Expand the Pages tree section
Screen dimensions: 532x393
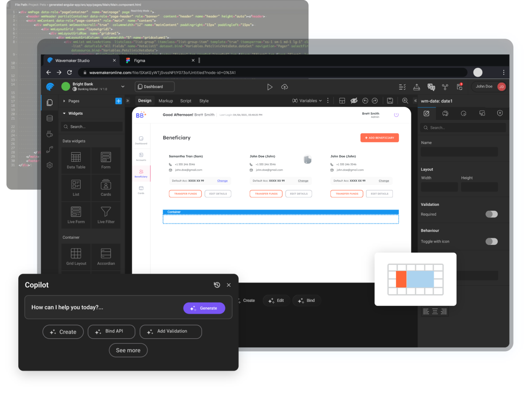(x=64, y=101)
